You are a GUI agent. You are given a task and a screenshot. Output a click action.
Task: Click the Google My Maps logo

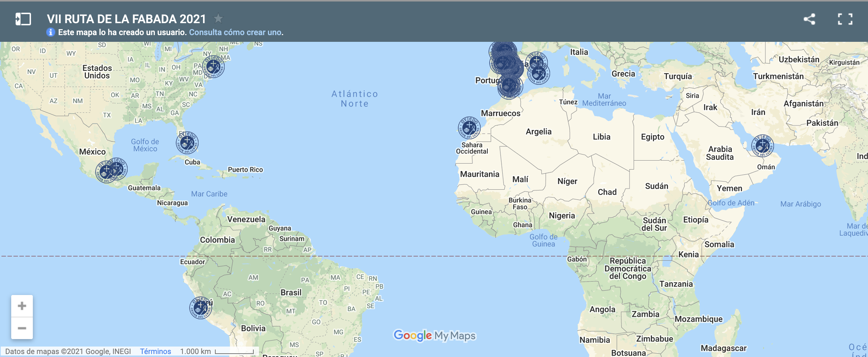tap(434, 335)
